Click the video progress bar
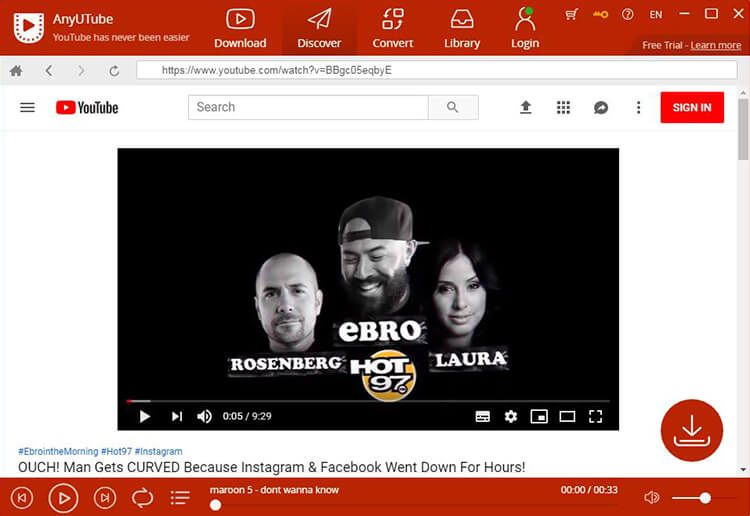The height and width of the screenshot is (516, 750). (x=368, y=401)
